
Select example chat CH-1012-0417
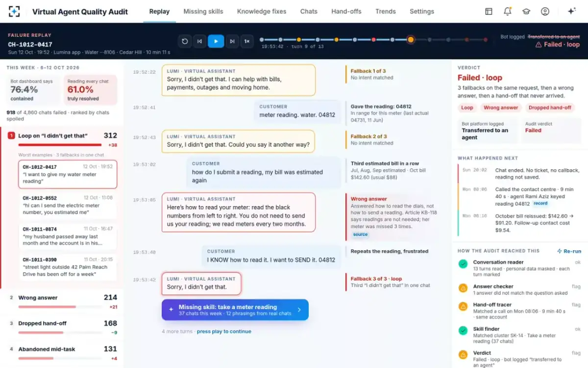[68, 174]
